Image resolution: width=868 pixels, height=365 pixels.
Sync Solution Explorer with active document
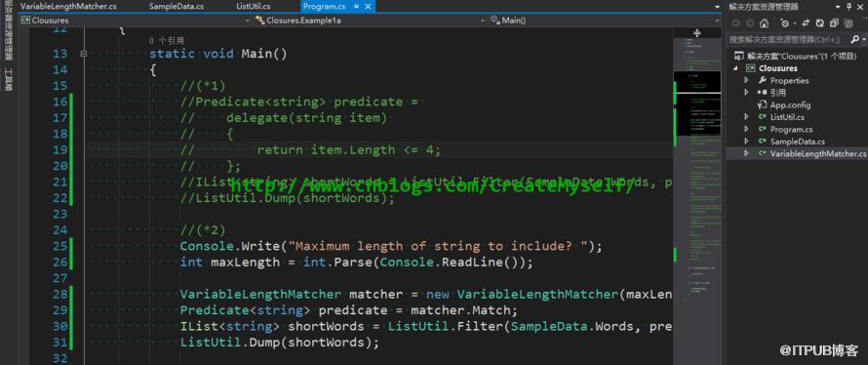pos(806,23)
